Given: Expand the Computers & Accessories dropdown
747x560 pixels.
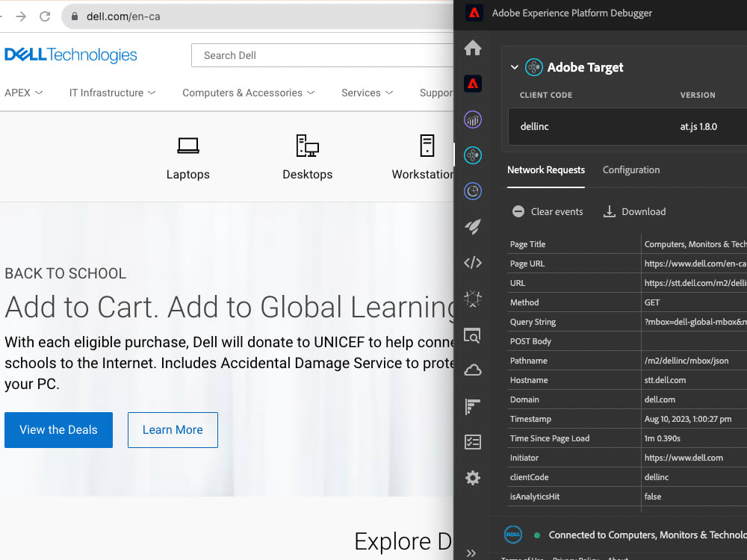Looking at the screenshot, I should click(x=247, y=93).
